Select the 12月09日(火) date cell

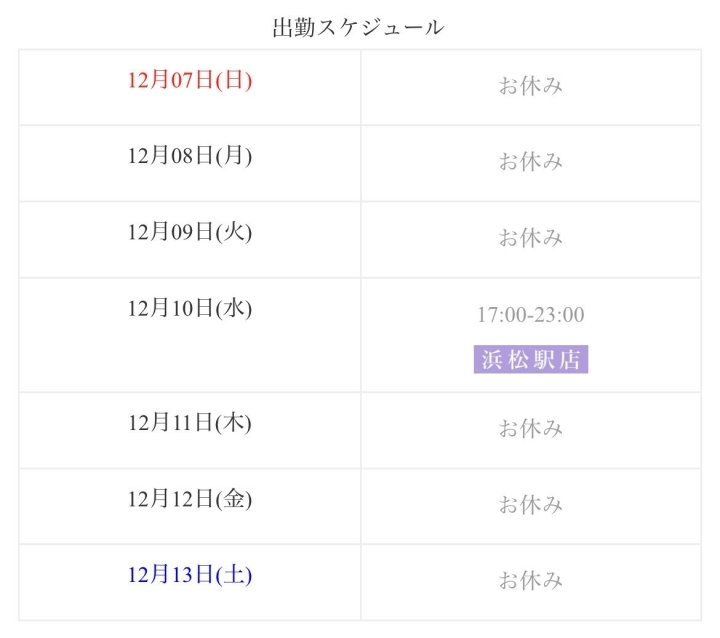click(190, 232)
